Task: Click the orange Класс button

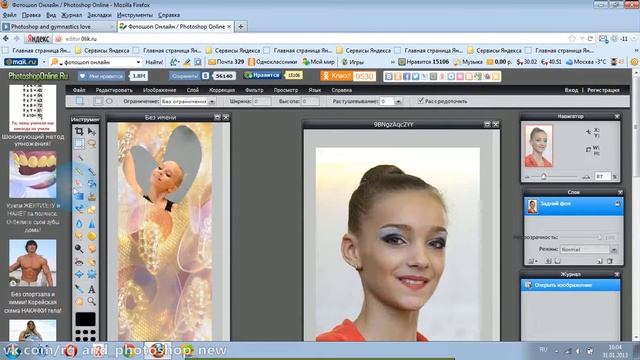Action: (336, 76)
